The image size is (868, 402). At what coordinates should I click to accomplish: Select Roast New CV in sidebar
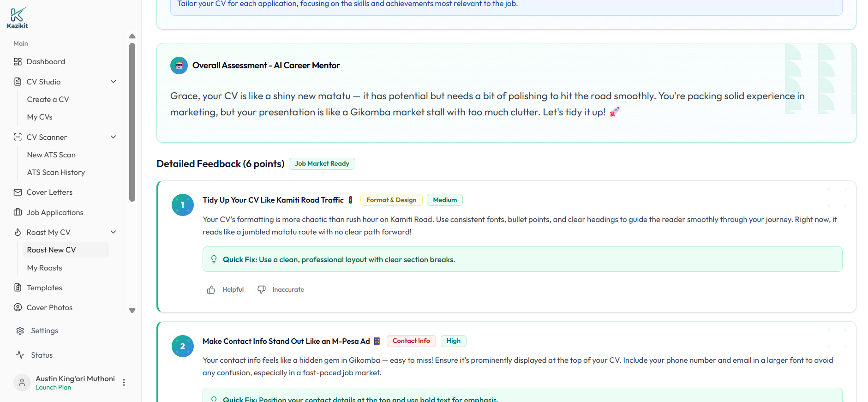point(66,250)
